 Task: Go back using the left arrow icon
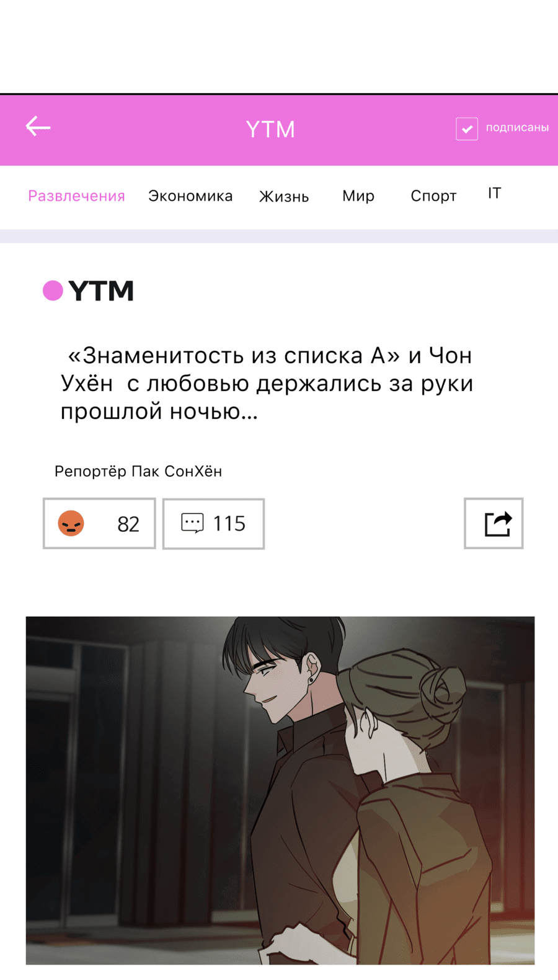click(38, 126)
